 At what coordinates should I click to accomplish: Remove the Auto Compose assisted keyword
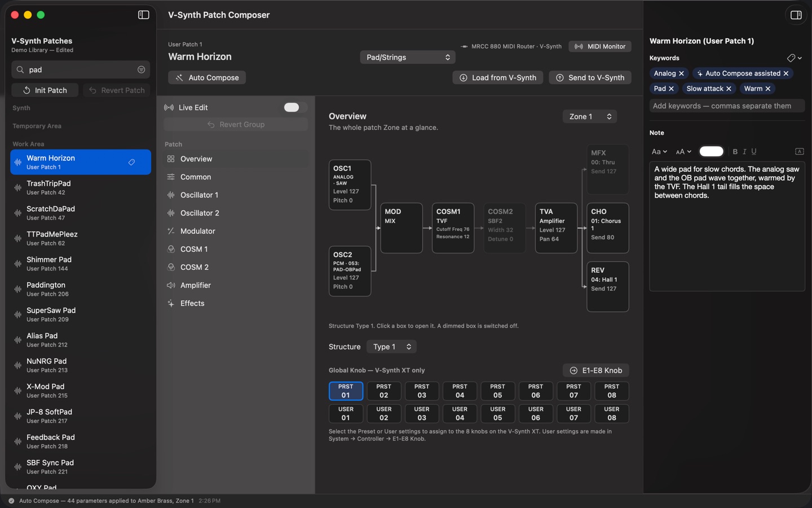pyautogui.click(x=785, y=73)
